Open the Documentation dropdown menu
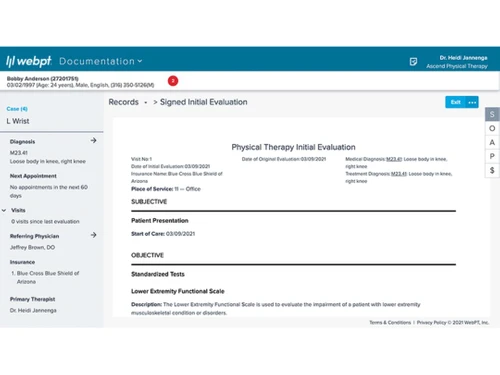Image resolution: width=500 pixels, height=375 pixels. click(100, 61)
